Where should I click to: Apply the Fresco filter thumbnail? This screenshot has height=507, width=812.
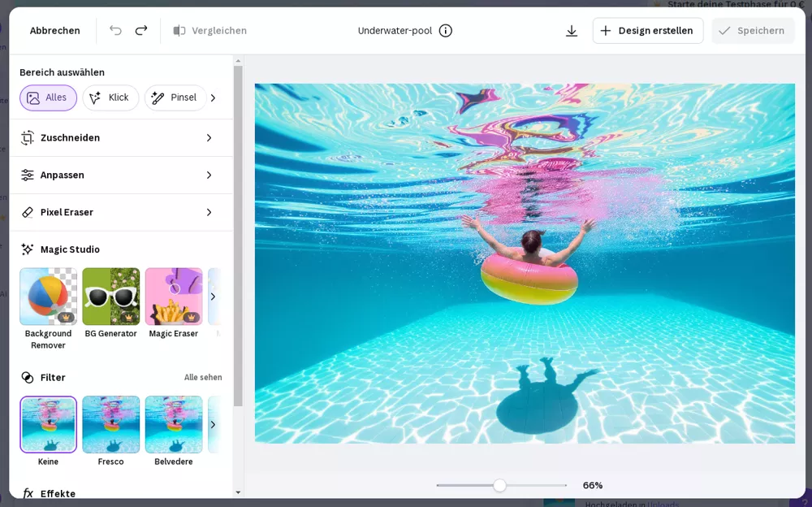pyautogui.click(x=110, y=424)
